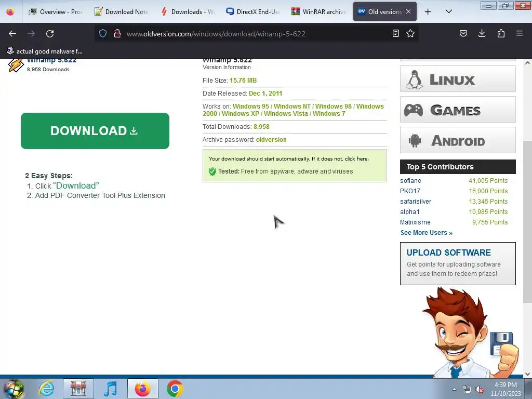Click See More Users link
The width and height of the screenshot is (532, 399).
(x=426, y=232)
